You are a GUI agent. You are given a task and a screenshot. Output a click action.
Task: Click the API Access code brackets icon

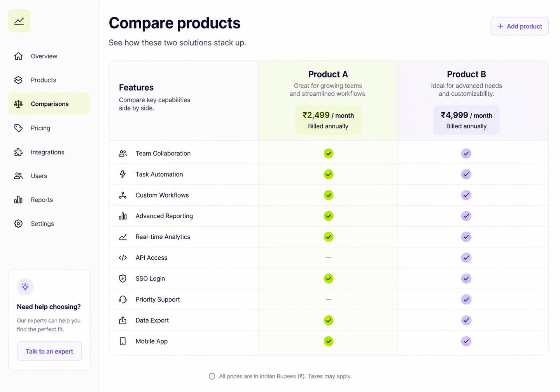(123, 258)
